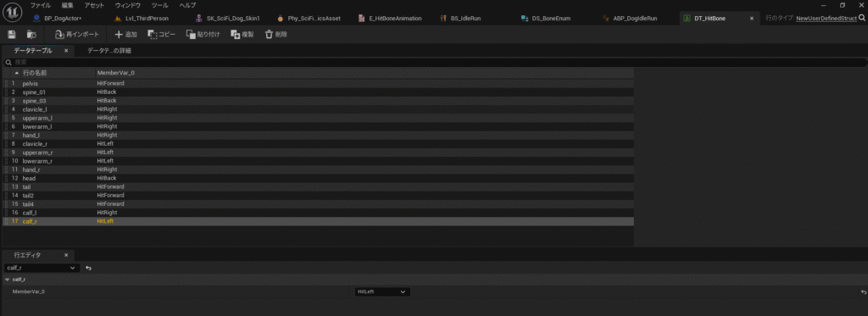The height and width of the screenshot is (316, 868).
Task: Open the Browse to Asset icon
Action: pos(31,35)
